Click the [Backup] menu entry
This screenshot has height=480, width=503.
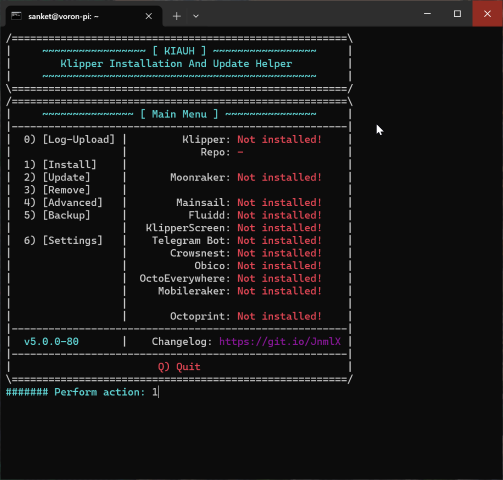57,215
